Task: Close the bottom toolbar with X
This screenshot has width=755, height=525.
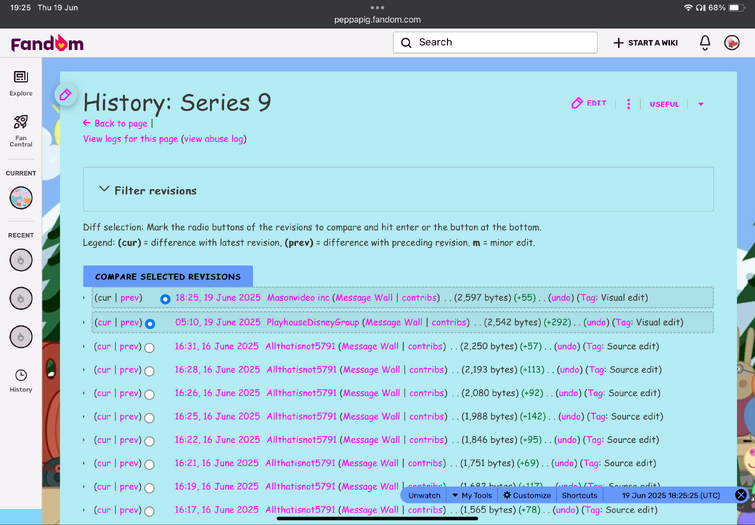Action: tap(741, 495)
